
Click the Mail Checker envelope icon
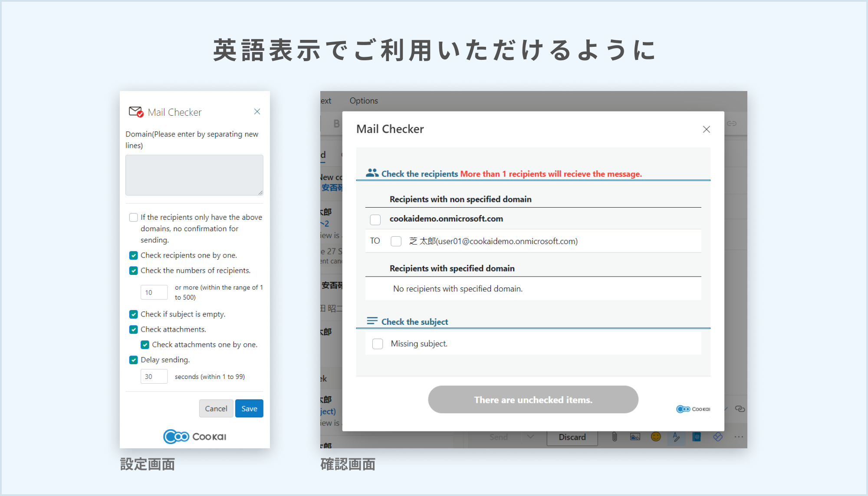coord(136,112)
